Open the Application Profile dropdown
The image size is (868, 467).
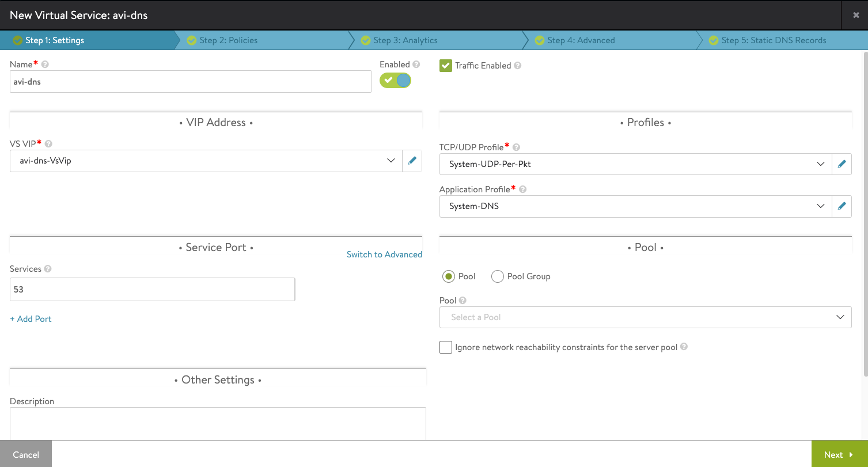tap(636, 206)
